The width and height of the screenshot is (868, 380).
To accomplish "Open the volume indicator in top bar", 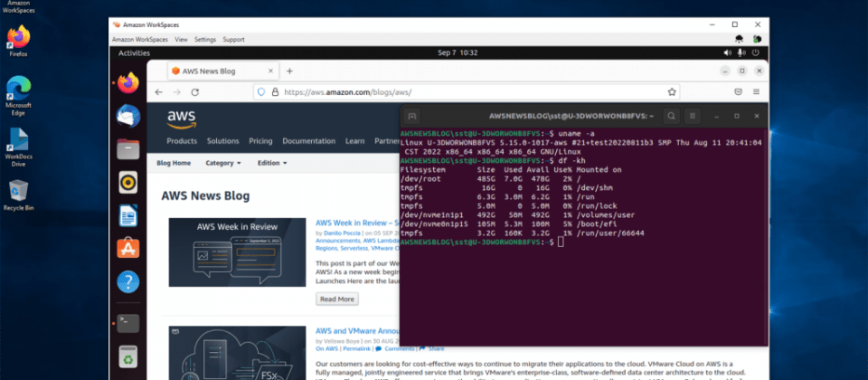I will [x=727, y=53].
